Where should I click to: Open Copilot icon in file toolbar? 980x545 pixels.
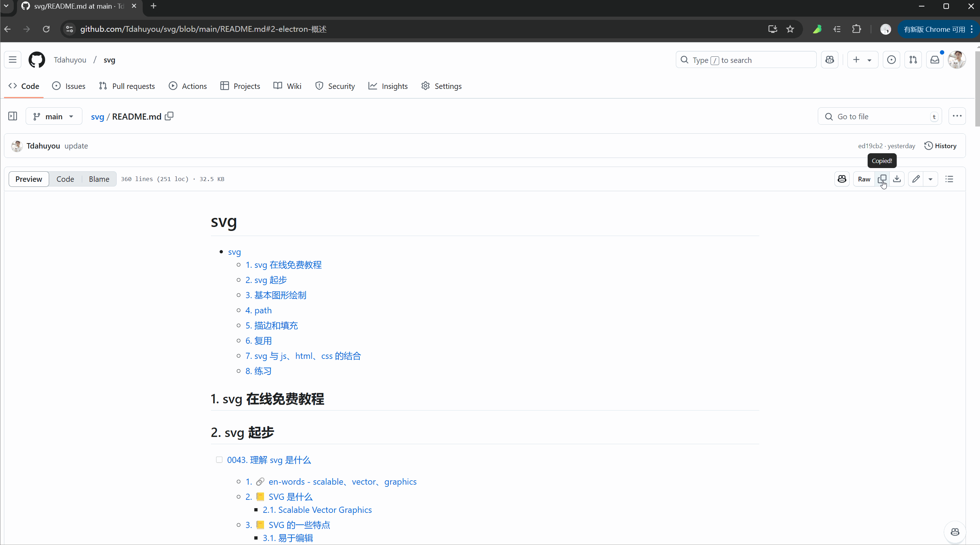coord(842,179)
